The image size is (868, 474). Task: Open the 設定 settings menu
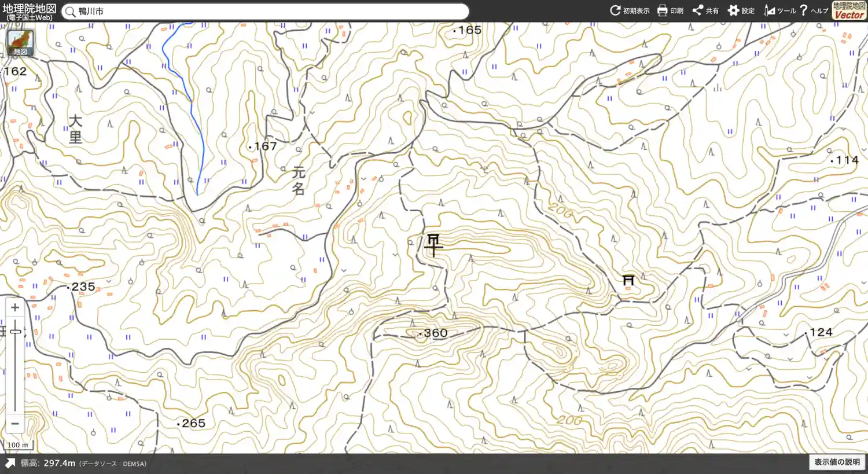[741, 10]
